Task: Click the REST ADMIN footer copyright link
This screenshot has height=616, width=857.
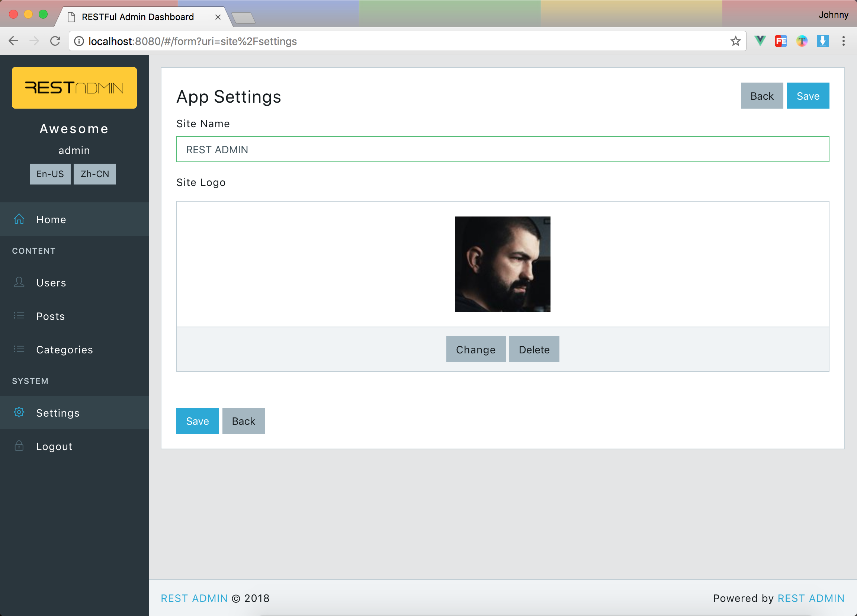Action: pyautogui.click(x=194, y=598)
